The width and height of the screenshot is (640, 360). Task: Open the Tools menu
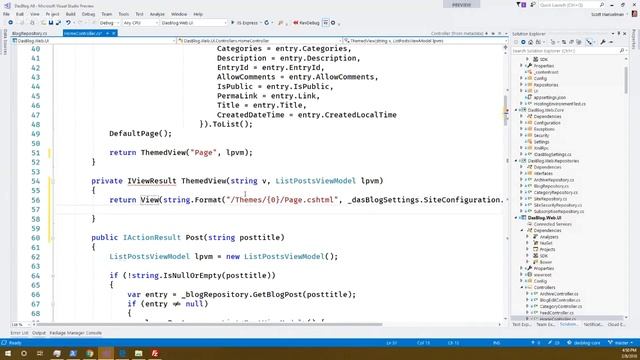pos(123,14)
